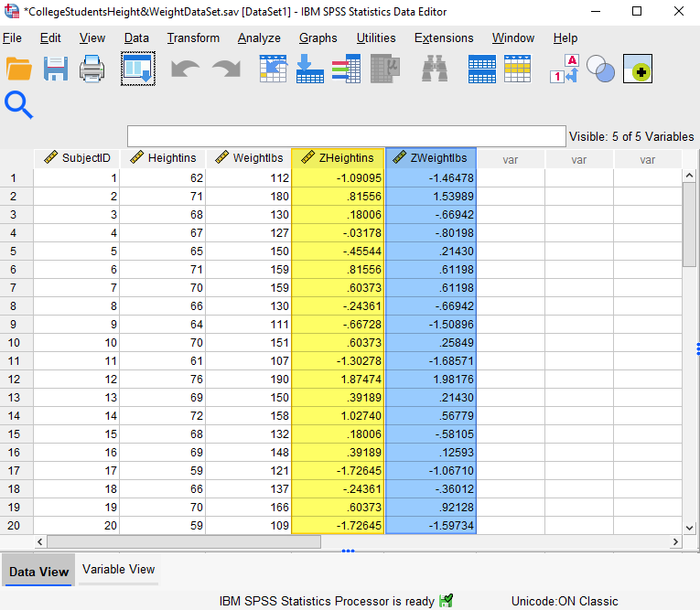This screenshot has width=700, height=610.
Task: Click the Recall recently used dialogs icon
Action: [138, 69]
